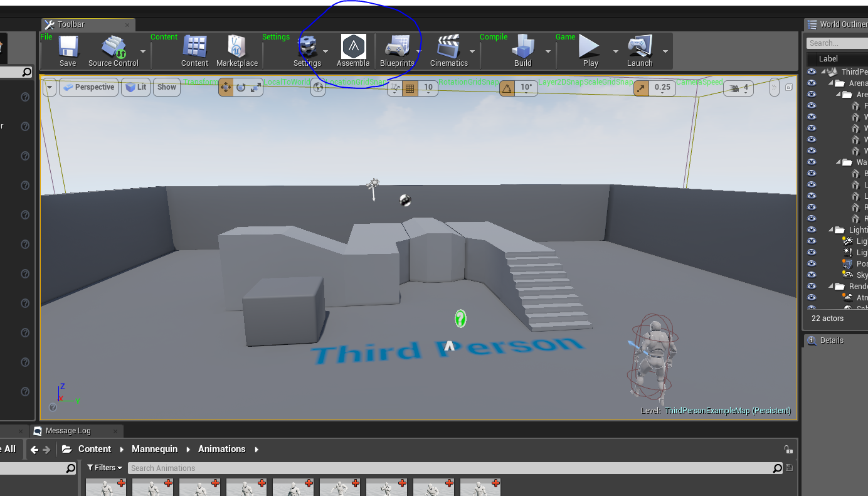Maximize the viewport with the corner icon

789,88
